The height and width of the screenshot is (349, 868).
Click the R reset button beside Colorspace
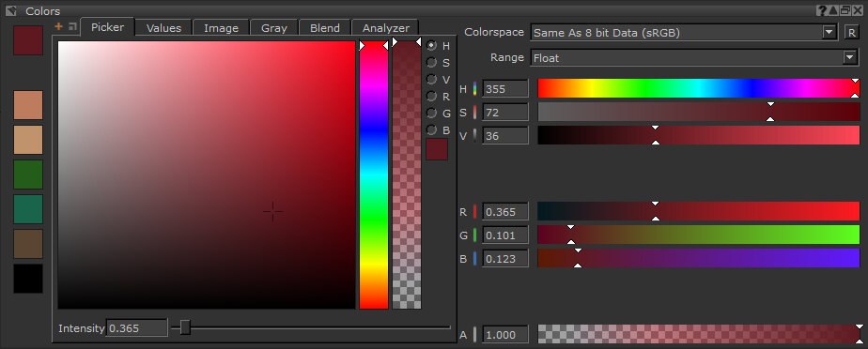[851, 33]
